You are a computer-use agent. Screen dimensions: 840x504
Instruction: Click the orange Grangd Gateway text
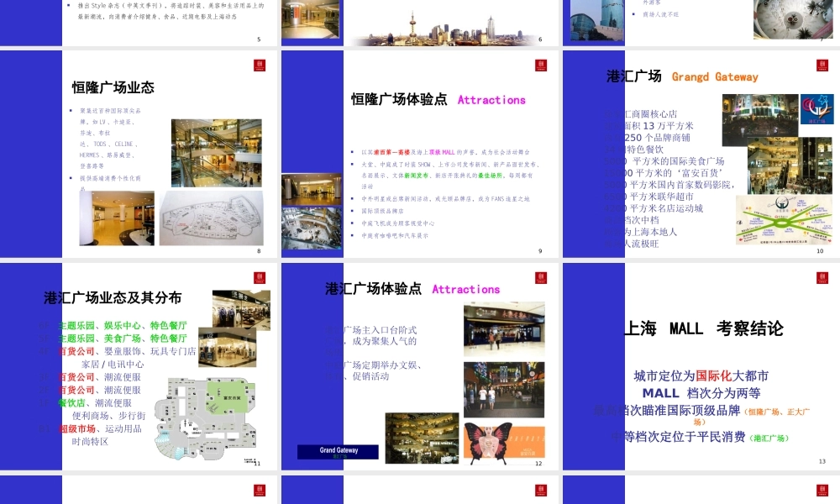715,76
